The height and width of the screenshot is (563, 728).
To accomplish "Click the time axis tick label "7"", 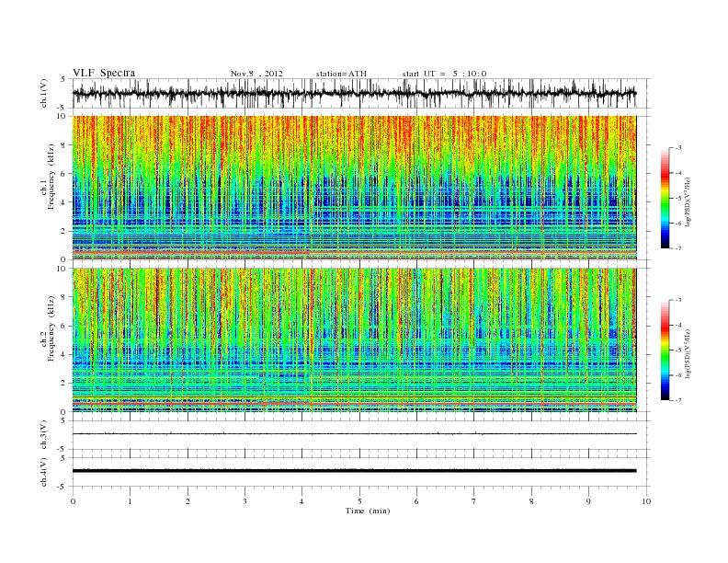I will [474, 501].
